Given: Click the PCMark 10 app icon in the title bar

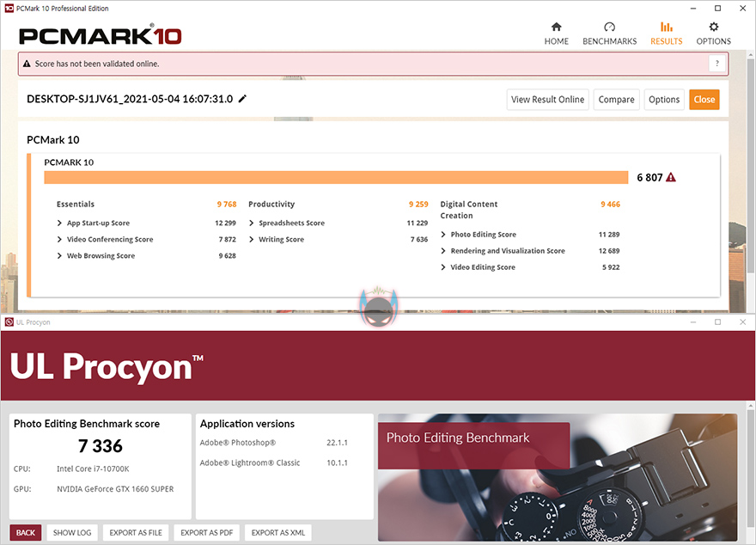Looking at the screenshot, I should tap(9, 9).
